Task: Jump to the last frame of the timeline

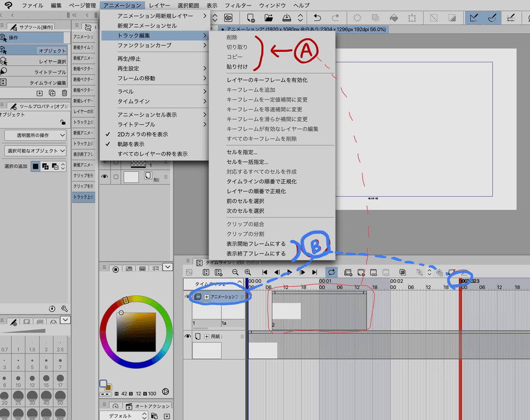Action: (x=315, y=272)
